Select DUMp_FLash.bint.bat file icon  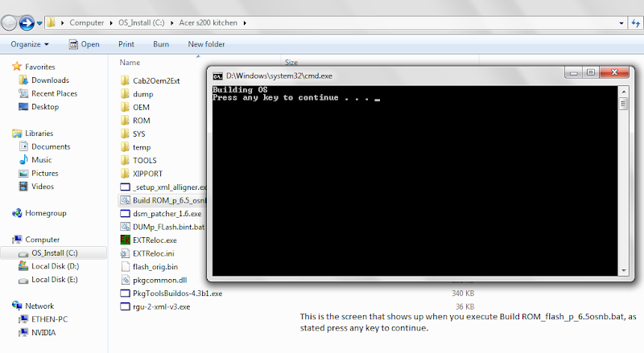point(125,227)
